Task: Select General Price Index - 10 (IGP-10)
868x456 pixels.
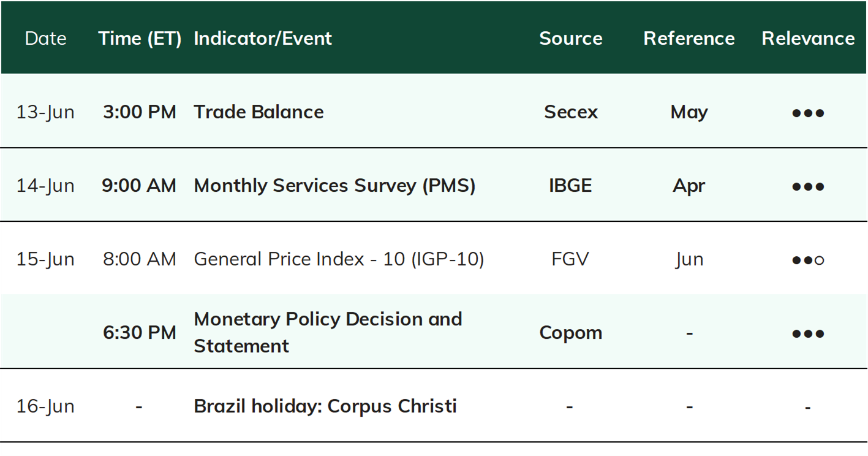Action: pyautogui.click(x=339, y=259)
